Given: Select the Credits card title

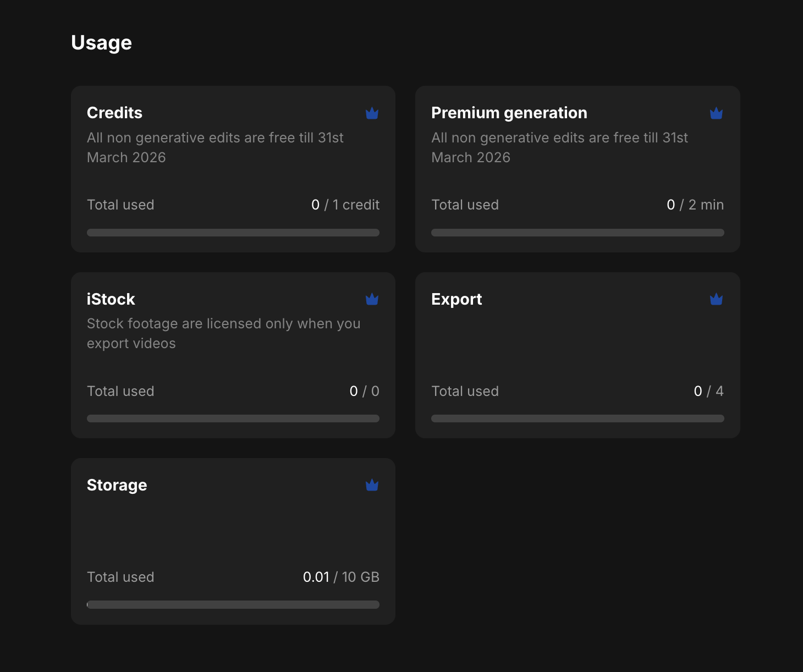Looking at the screenshot, I should tap(114, 113).
